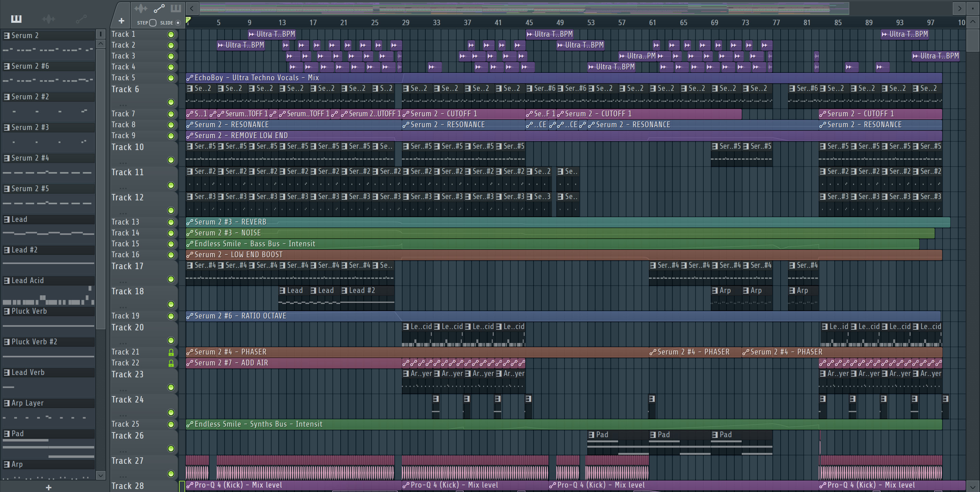Show patterns in the picker panel
The image size is (980, 492).
point(16,19)
